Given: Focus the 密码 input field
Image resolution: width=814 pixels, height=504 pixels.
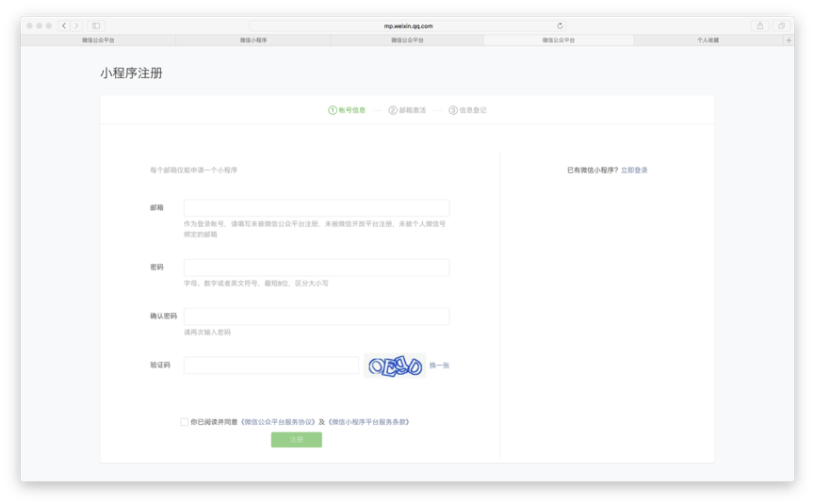Looking at the screenshot, I should [x=317, y=268].
